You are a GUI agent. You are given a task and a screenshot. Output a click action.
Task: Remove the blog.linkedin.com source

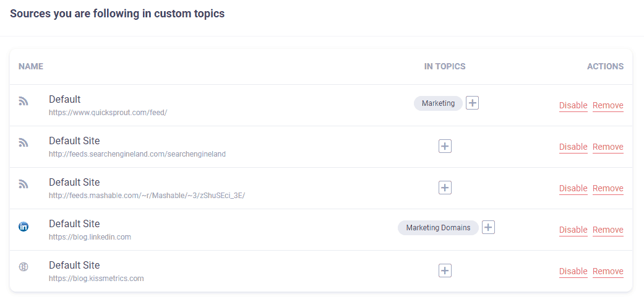point(608,230)
